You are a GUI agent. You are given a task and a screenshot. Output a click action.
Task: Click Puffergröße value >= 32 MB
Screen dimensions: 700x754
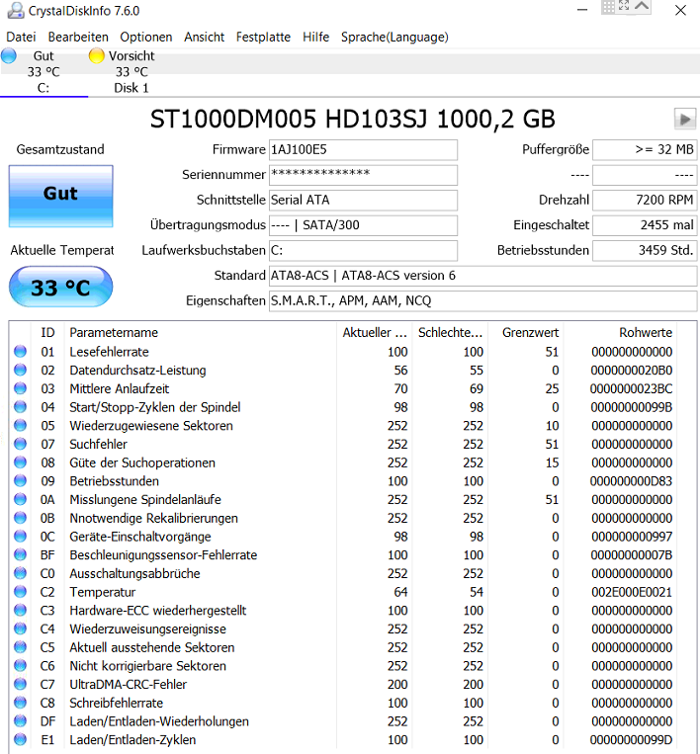point(645,150)
